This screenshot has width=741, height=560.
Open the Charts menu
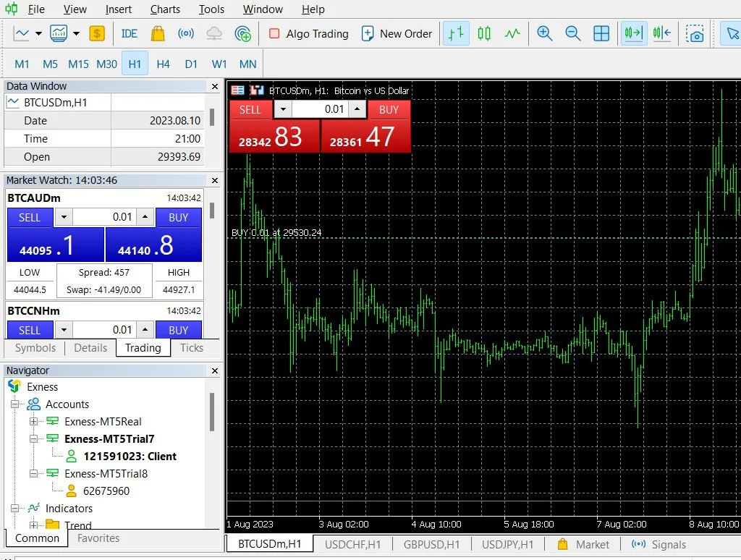(x=165, y=9)
